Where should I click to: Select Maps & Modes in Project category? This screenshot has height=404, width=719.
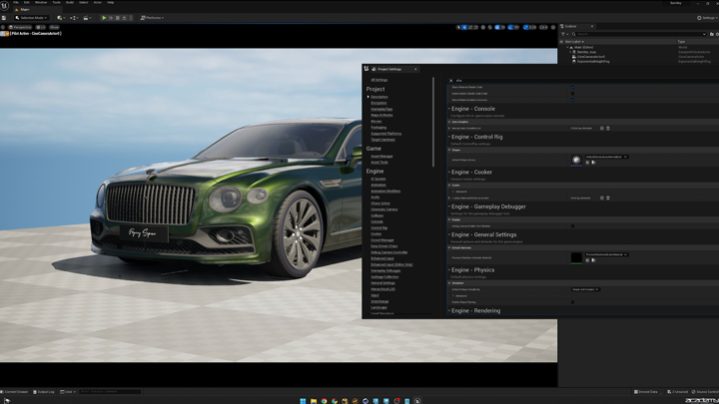382,115
